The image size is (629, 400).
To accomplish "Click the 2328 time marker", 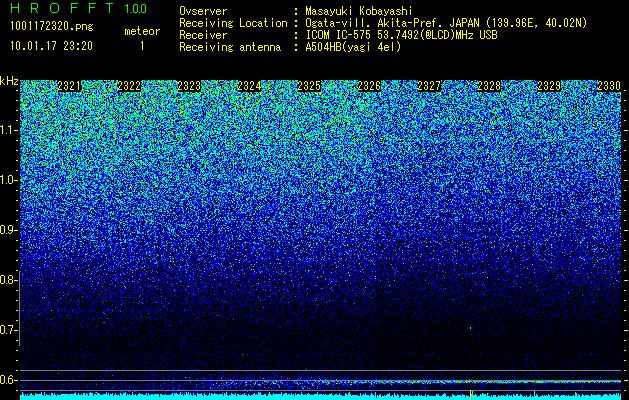I will coord(489,86).
